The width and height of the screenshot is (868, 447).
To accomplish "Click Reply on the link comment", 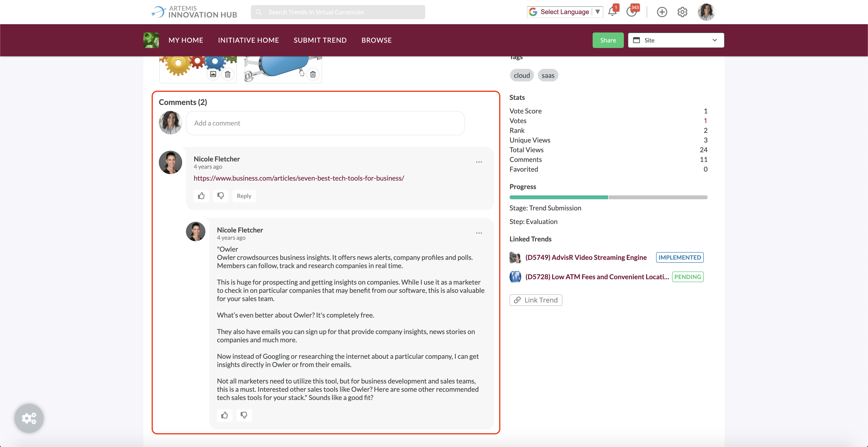I will point(244,196).
